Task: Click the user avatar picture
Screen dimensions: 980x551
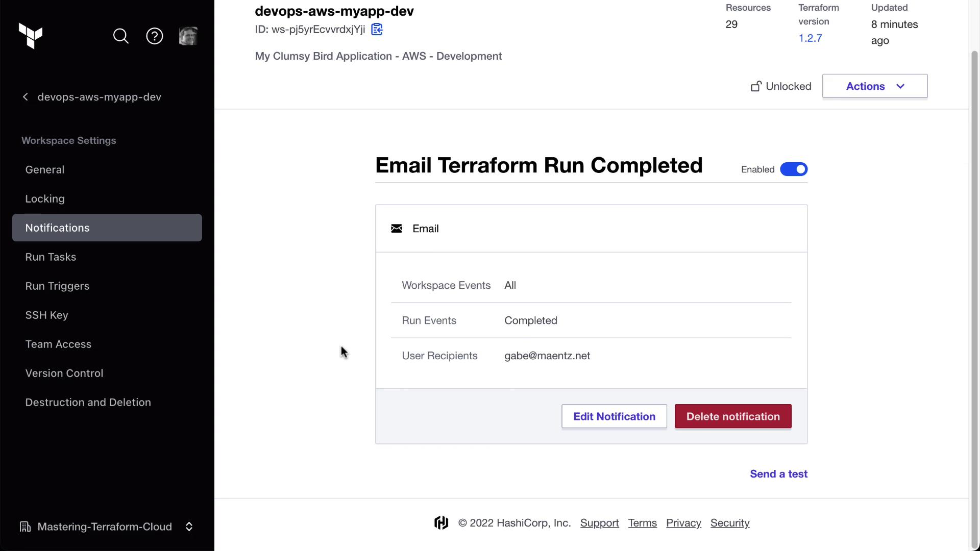Action: [188, 36]
